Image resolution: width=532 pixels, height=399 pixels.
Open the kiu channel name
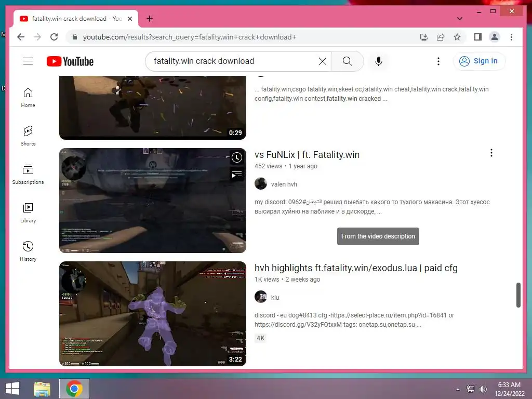(275, 298)
